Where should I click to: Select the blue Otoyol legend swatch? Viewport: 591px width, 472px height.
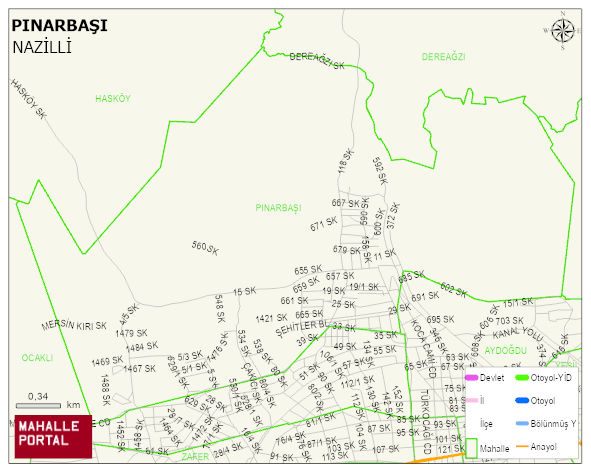[x=522, y=401]
